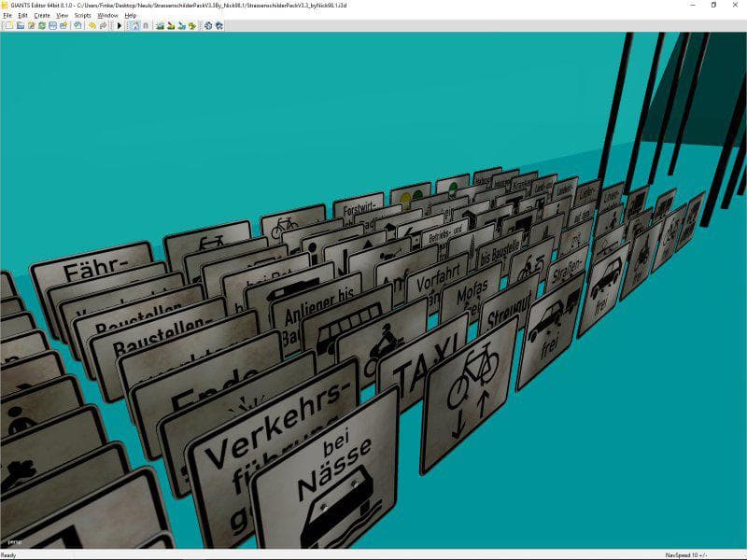The width and height of the screenshot is (747, 560).
Task: Select the 'Forstwirt-' sign in viewport
Action: tap(359, 204)
